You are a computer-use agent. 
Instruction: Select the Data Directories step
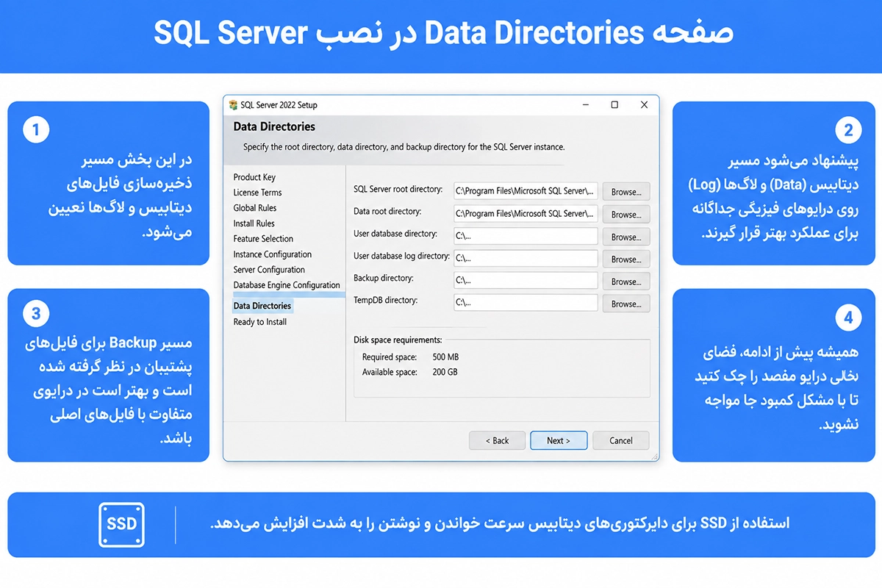tap(262, 306)
